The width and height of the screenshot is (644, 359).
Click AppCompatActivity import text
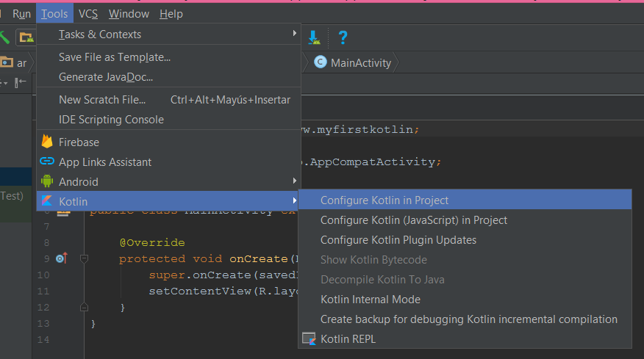pos(372,162)
